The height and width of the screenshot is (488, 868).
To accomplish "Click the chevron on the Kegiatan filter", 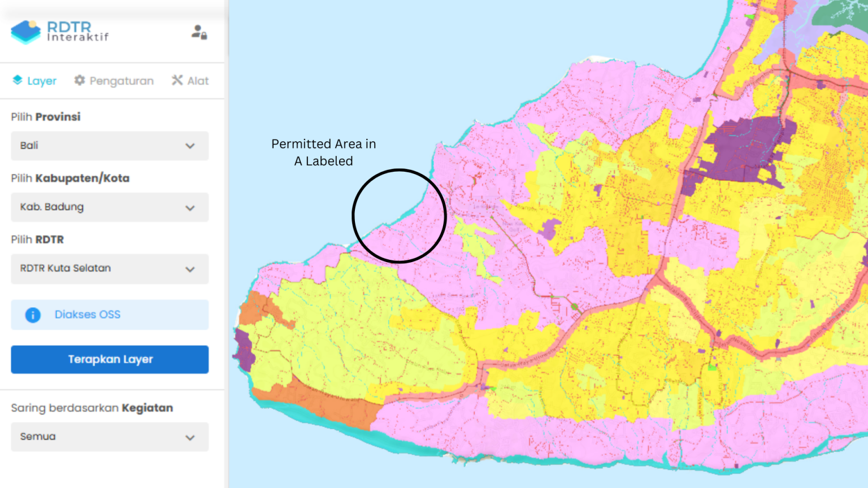I will [x=190, y=437].
